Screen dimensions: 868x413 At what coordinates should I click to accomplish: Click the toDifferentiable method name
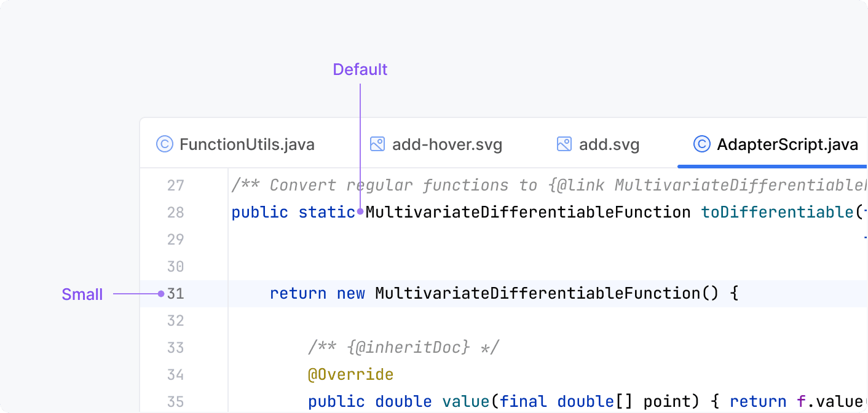click(x=777, y=213)
